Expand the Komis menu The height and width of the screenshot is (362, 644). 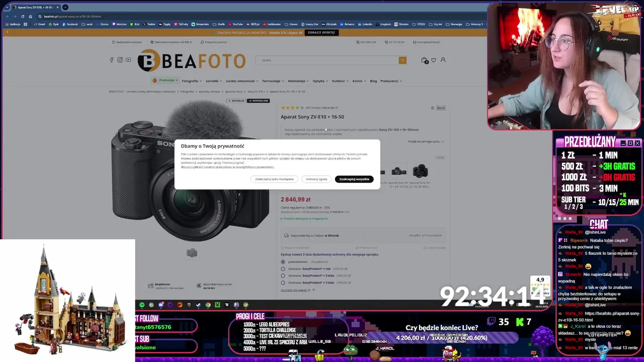[359, 81]
